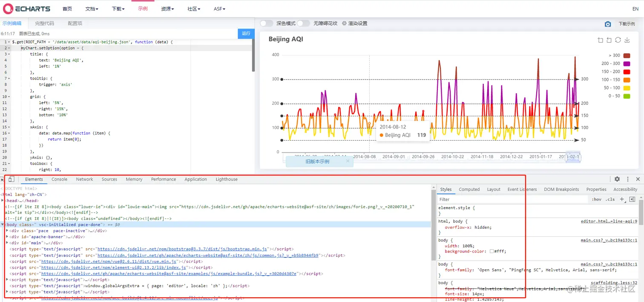Toggle the computed styles sidebar icon
Screen dimensions: 644x302
click(632, 199)
